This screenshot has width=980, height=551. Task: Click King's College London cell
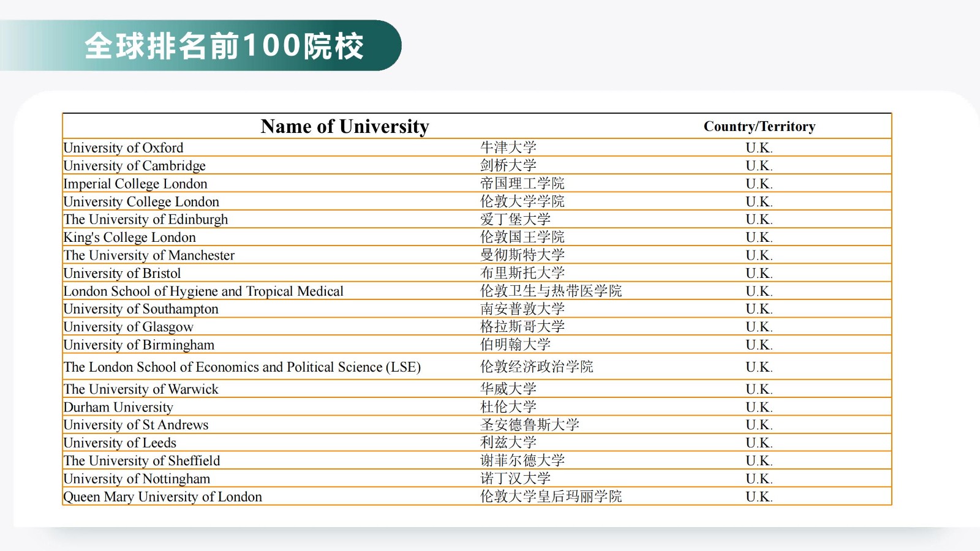click(x=129, y=237)
